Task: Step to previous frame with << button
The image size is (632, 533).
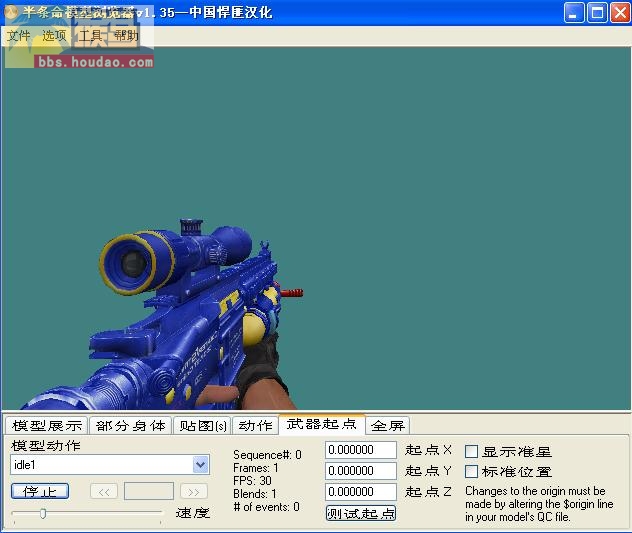Action: click(104, 491)
